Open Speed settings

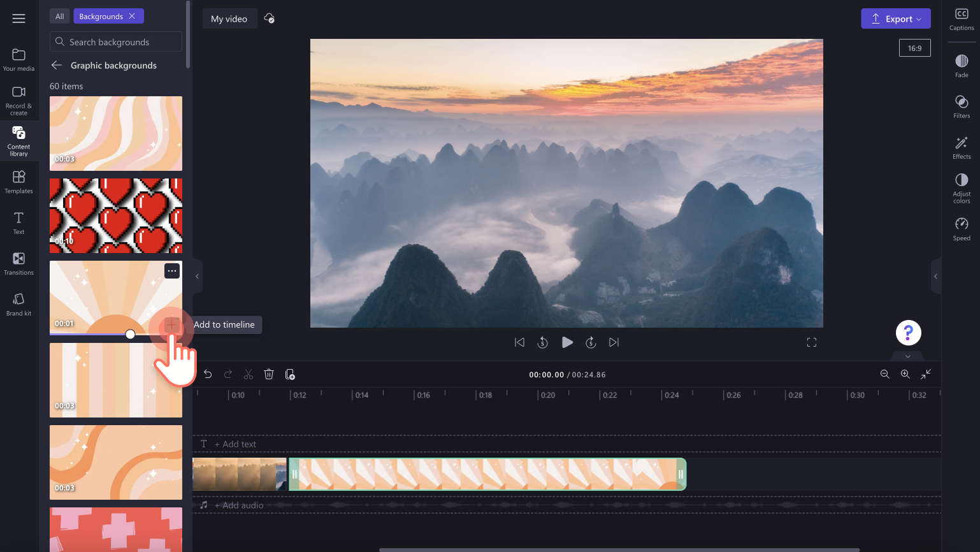click(x=962, y=229)
